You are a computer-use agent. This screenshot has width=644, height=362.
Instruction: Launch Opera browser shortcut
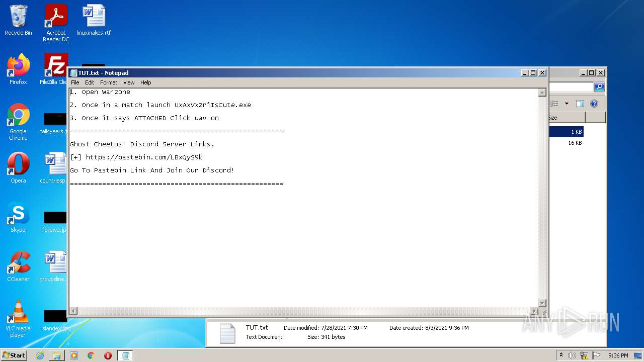[x=18, y=168]
